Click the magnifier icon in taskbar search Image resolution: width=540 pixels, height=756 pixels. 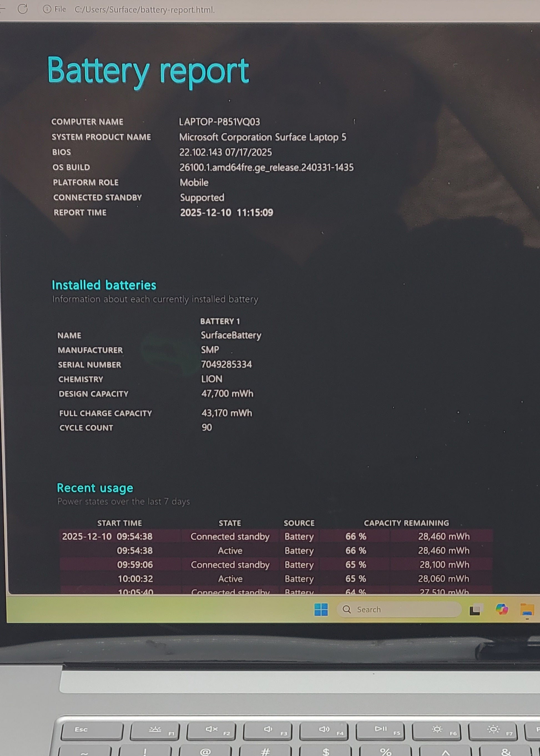(347, 609)
